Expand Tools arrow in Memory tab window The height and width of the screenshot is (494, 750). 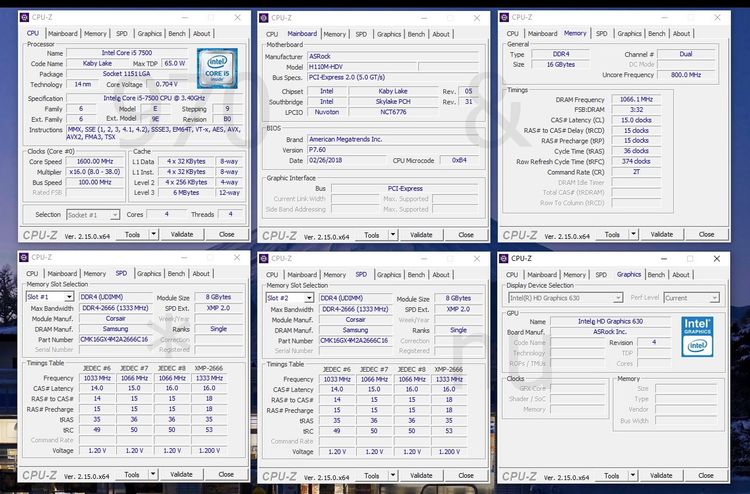[x=633, y=234]
